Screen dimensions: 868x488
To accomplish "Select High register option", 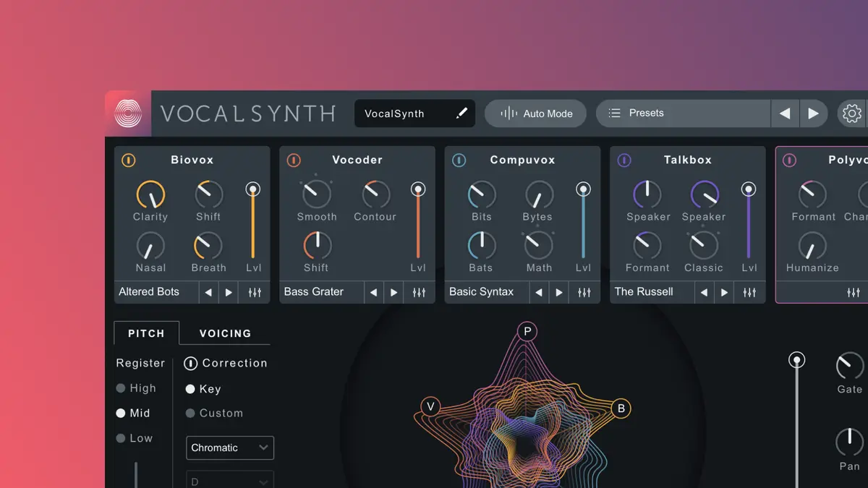I will 136,388.
